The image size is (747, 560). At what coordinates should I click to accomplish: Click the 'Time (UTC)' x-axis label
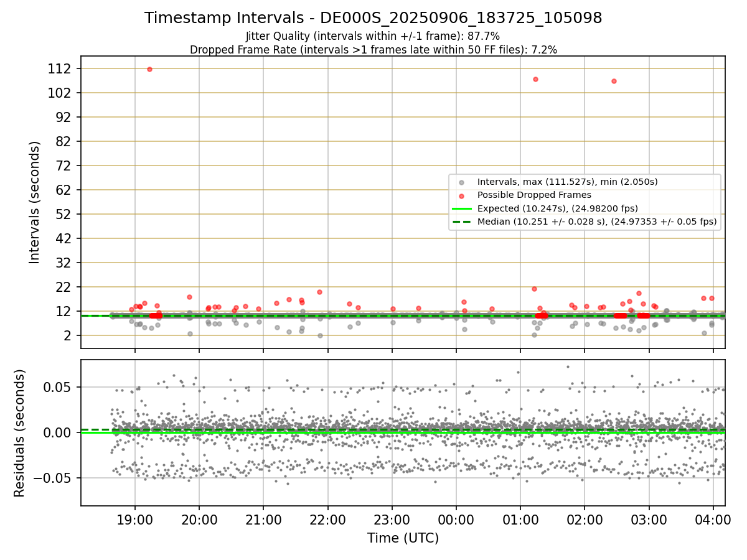403,538
